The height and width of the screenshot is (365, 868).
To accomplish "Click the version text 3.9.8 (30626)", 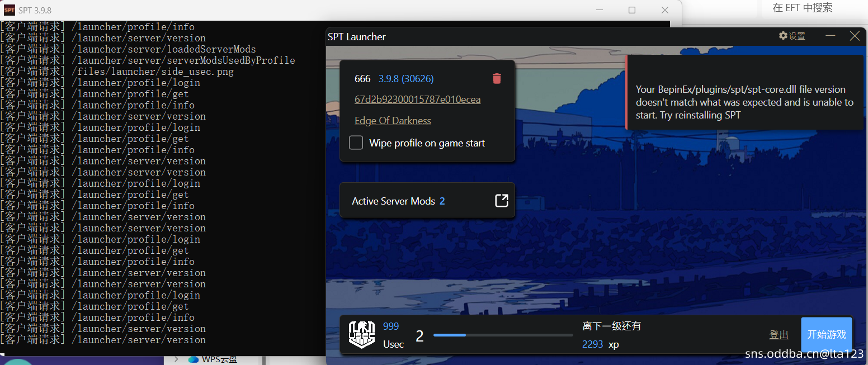I will [x=406, y=79].
